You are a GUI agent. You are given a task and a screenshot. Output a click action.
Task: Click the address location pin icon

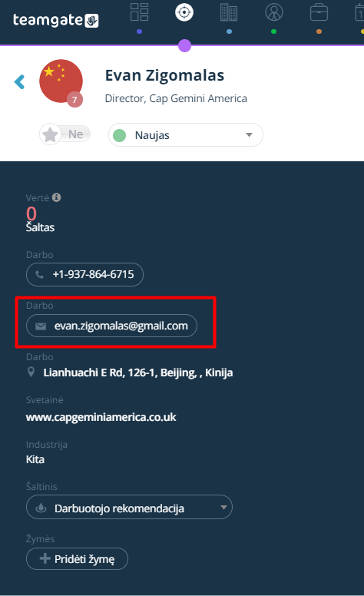[x=31, y=372]
